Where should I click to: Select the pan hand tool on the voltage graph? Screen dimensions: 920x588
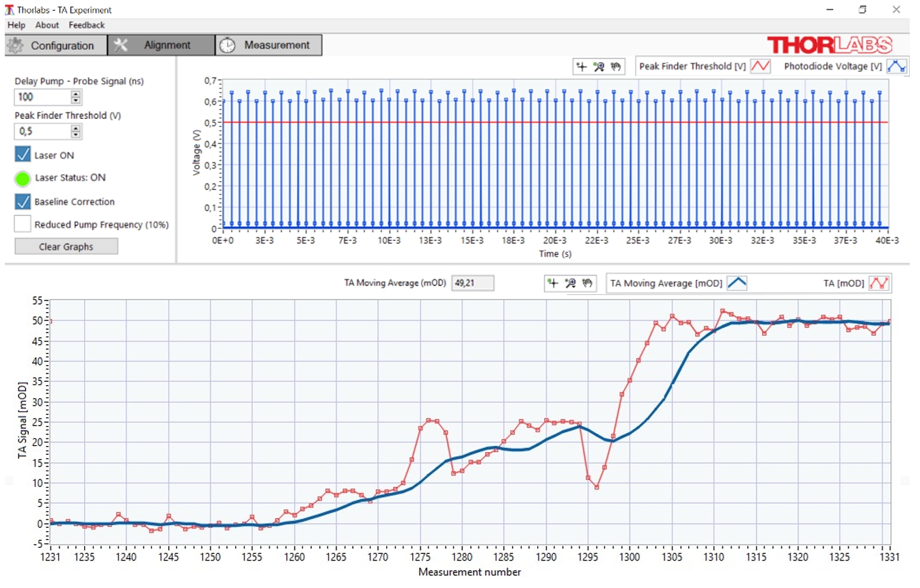click(615, 66)
